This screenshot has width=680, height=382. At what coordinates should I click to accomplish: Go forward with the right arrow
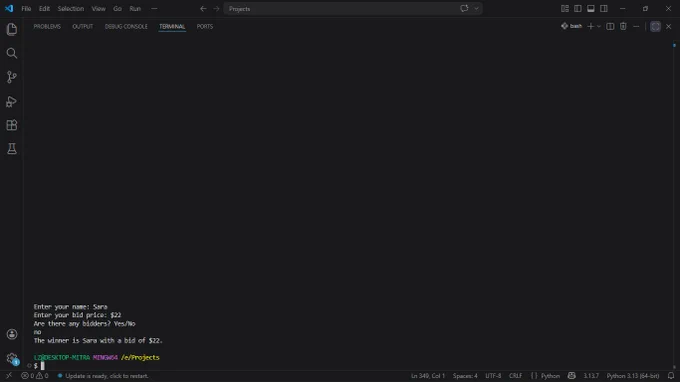(x=216, y=9)
